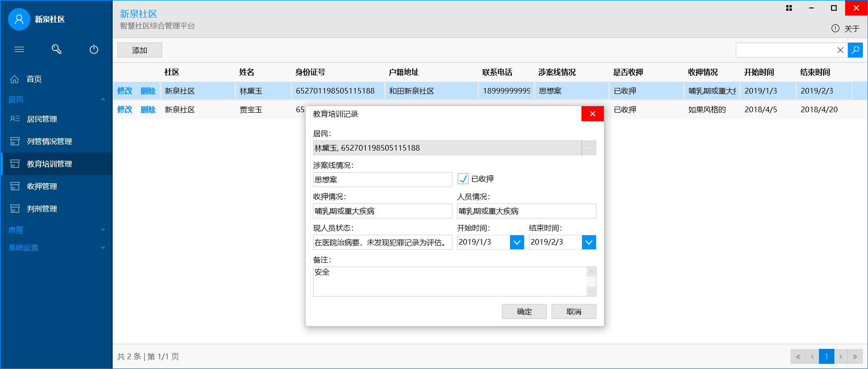The width and height of the screenshot is (868, 369).
Task: Open 收押管理 in the sidebar
Action: [x=42, y=186]
